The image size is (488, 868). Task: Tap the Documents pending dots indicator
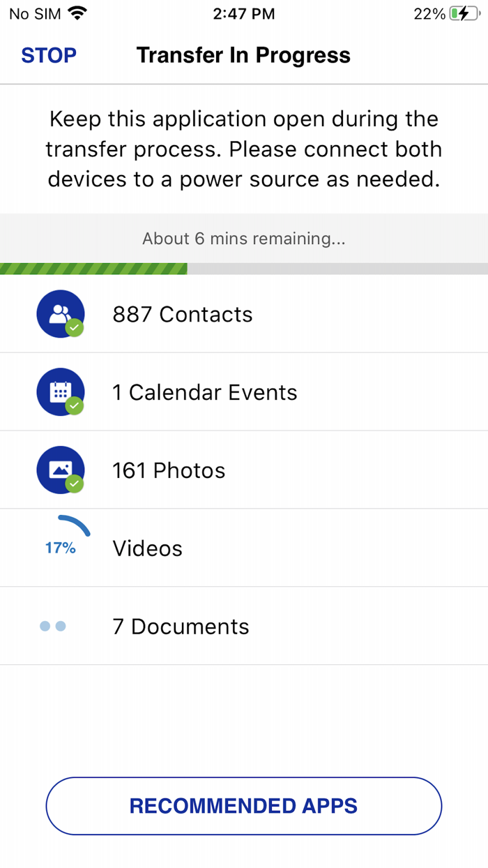click(53, 627)
